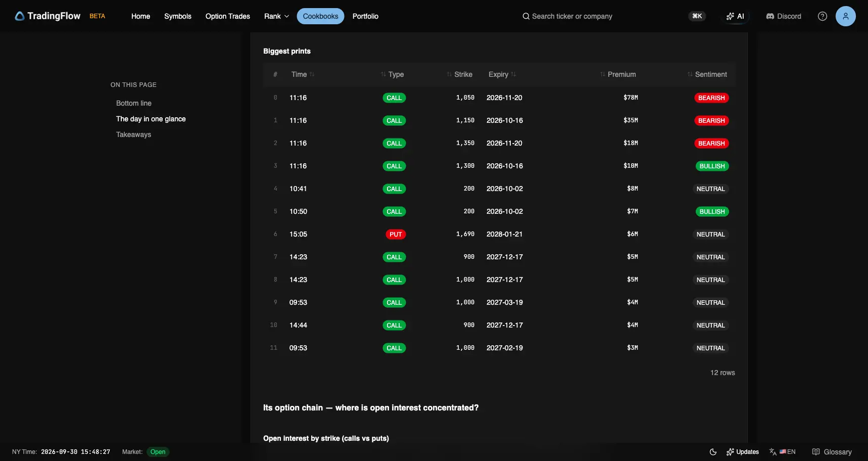Open the user profile avatar
The width and height of the screenshot is (868, 461).
(846, 16)
